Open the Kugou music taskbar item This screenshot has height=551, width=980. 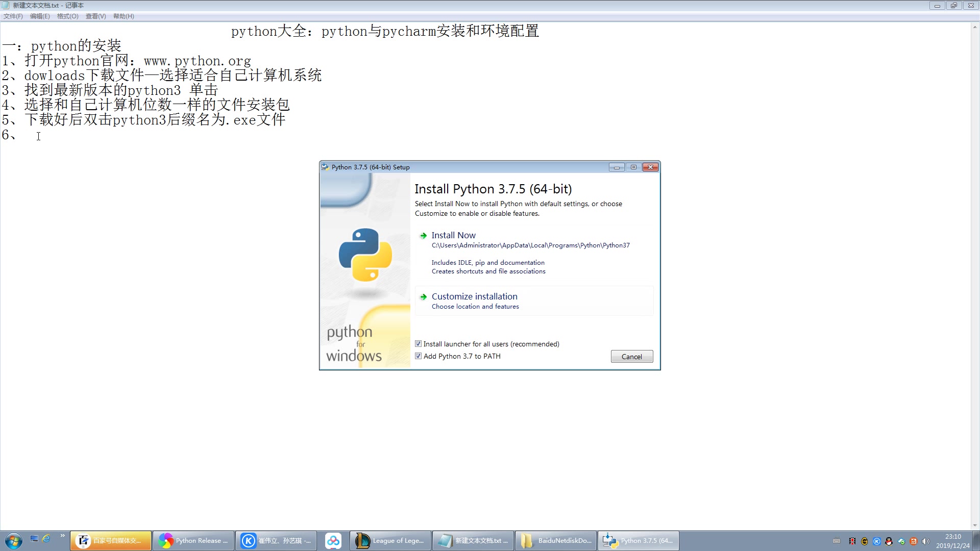[x=276, y=541]
